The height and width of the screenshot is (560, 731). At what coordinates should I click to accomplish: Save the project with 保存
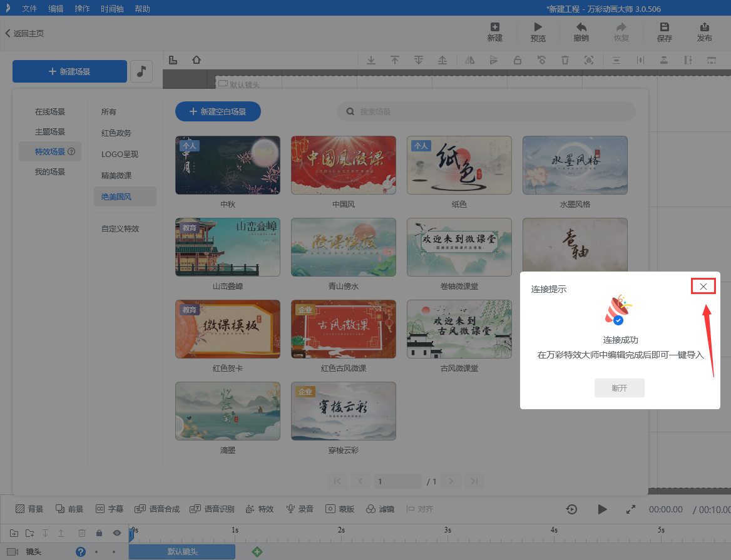pos(664,32)
